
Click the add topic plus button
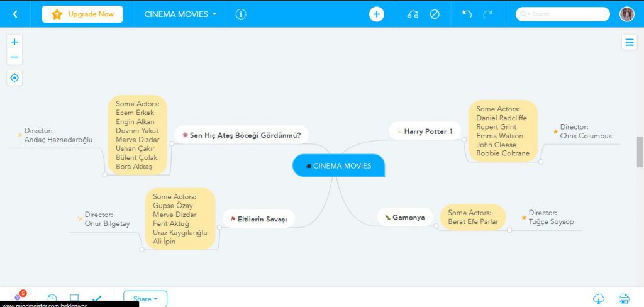click(376, 14)
